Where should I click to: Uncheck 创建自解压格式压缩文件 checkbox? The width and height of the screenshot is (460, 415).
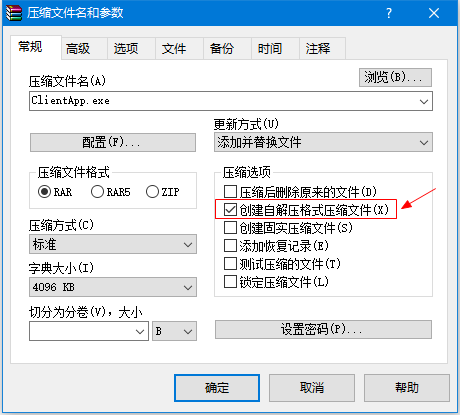coord(230,210)
